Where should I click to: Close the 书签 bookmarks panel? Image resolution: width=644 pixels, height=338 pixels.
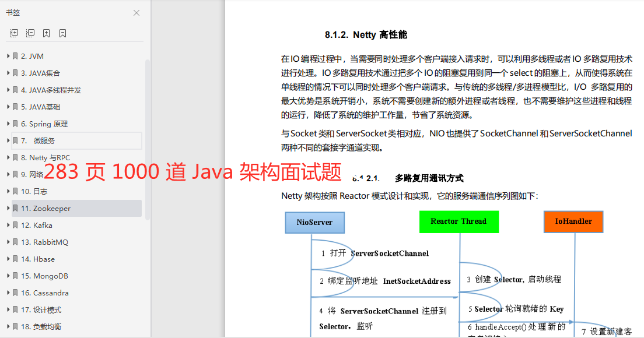click(136, 13)
